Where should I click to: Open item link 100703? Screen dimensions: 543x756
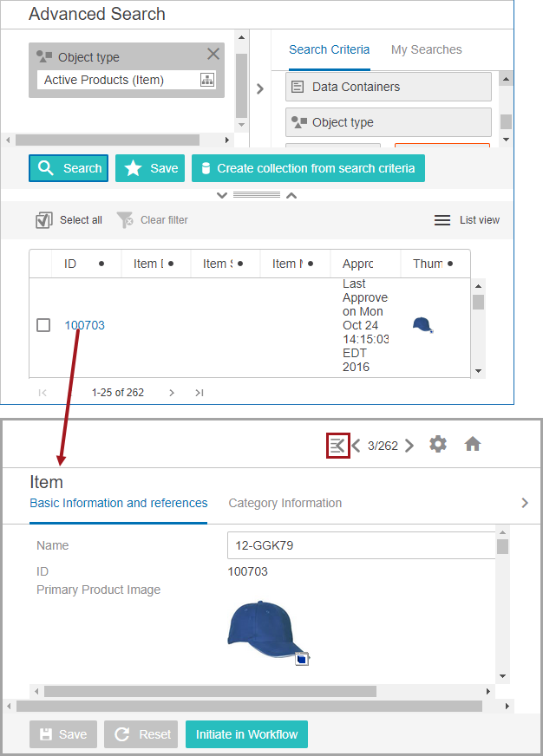coord(85,325)
